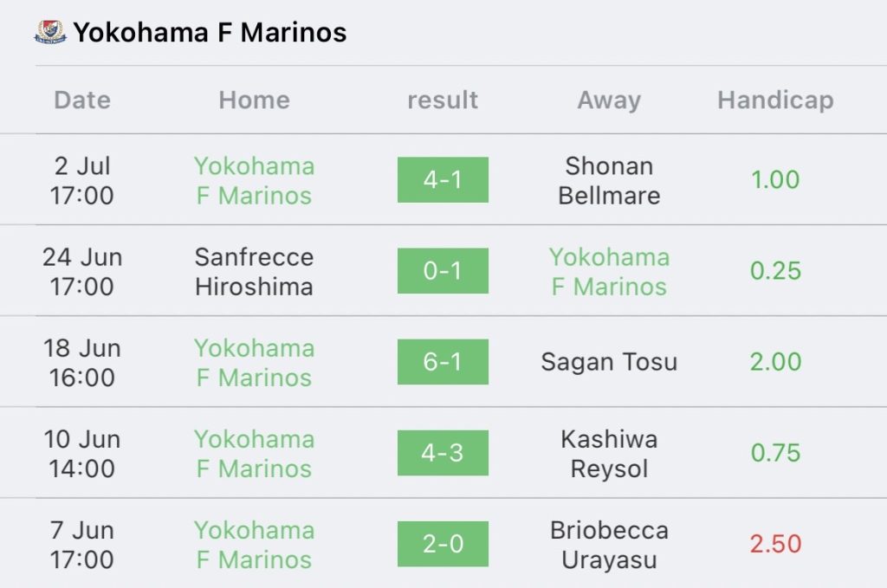This screenshot has height=588, width=887.
Task: Click the Yokohama F Marinos club crest
Action: coord(50,32)
